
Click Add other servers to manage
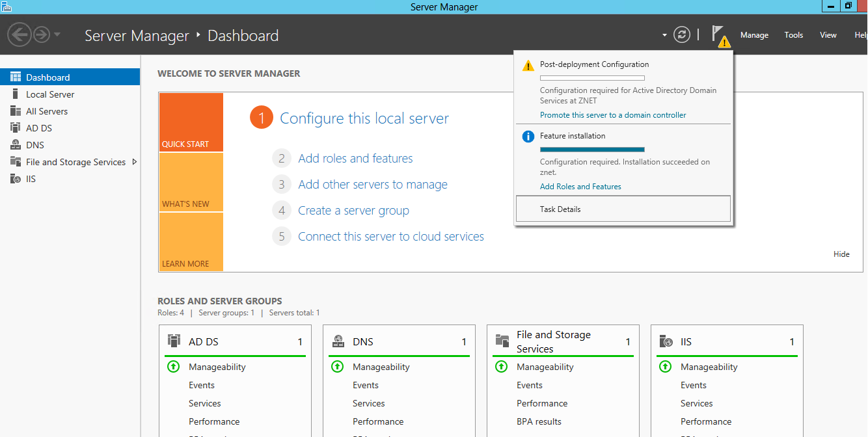point(373,185)
